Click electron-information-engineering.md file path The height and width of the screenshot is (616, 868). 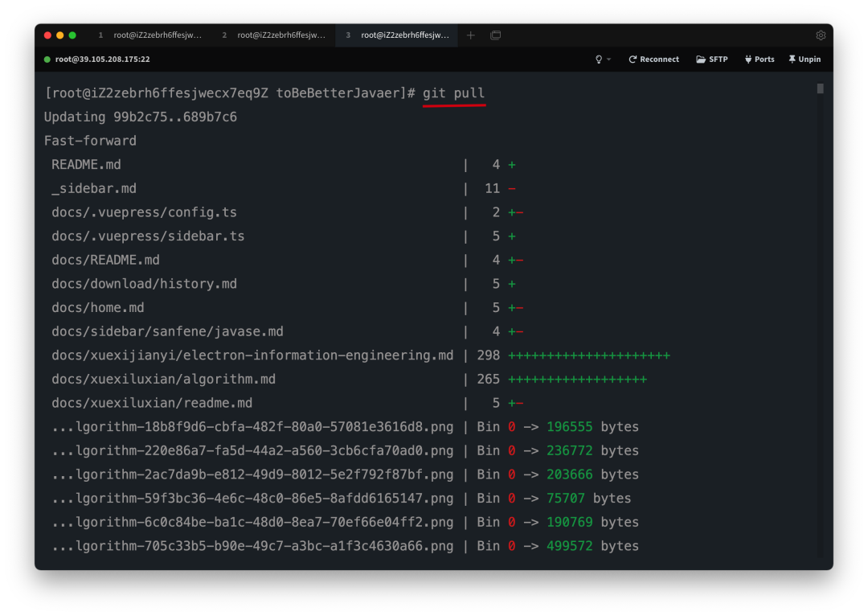click(x=252, y=355)
